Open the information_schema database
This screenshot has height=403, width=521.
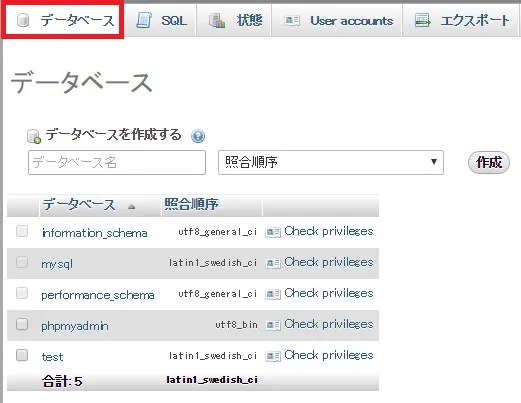click(x=94, y=233)
